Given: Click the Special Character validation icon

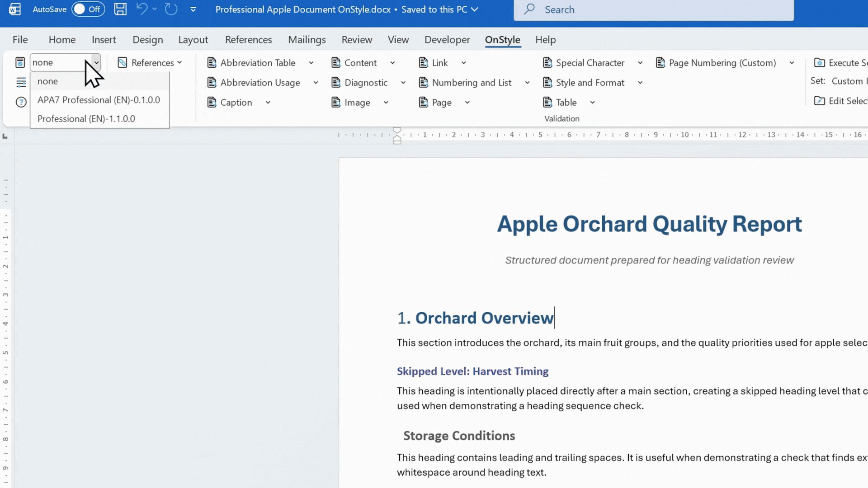Looking at the screenshot, I should pyautogui.click(x=547, y=63).
